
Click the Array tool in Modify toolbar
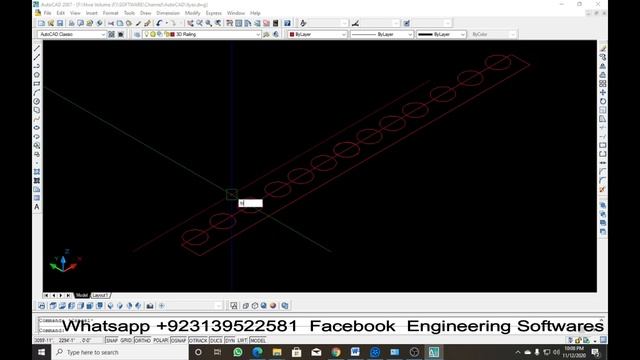coord(603,83)
